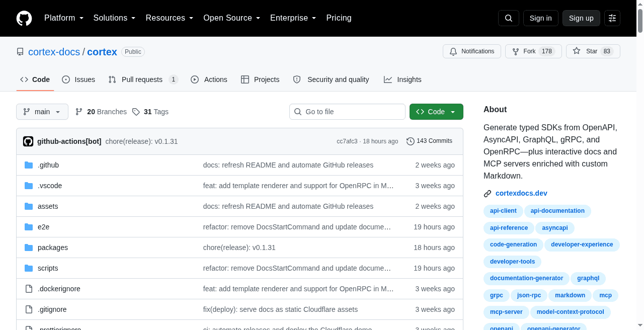Click the .github folder icon
The height and width of the screenshot is (330, 644).
(x=29, y=165)
